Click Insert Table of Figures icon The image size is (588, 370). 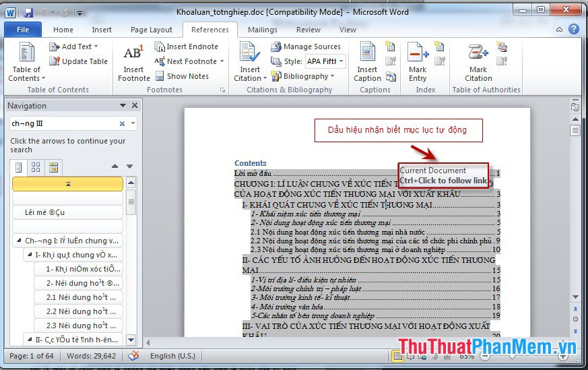tap(391, 46)
